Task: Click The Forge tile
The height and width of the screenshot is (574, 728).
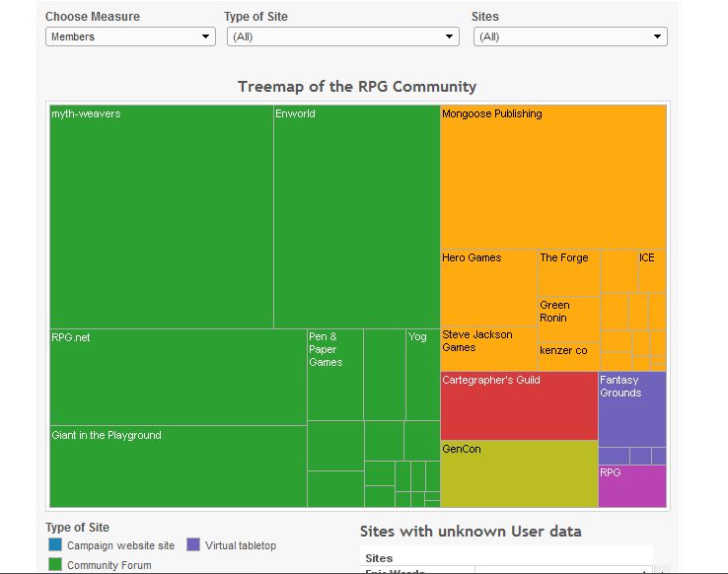Action: [x=569, y=273]
